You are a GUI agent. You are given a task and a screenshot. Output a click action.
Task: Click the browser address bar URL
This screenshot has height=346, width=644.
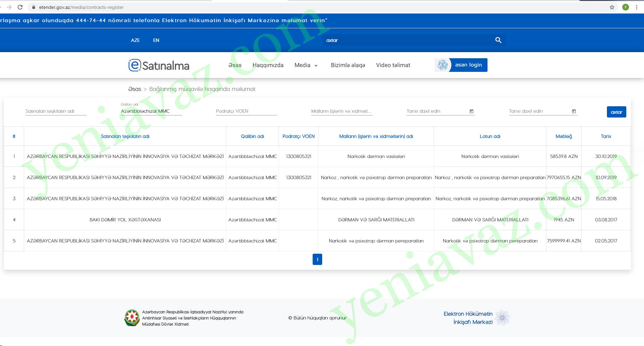pyautogui.click(x=81, y=7)
